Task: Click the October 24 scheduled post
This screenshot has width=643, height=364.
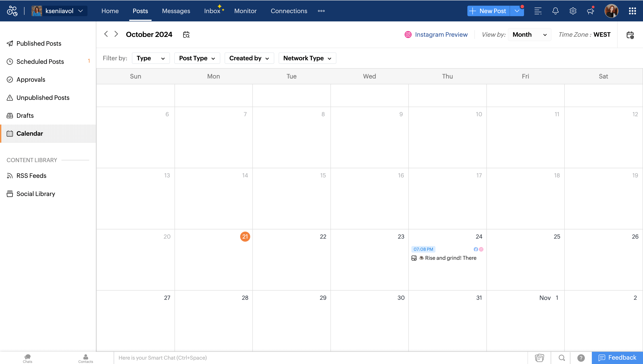Action: pyautogui.click(x=447, y=254)
